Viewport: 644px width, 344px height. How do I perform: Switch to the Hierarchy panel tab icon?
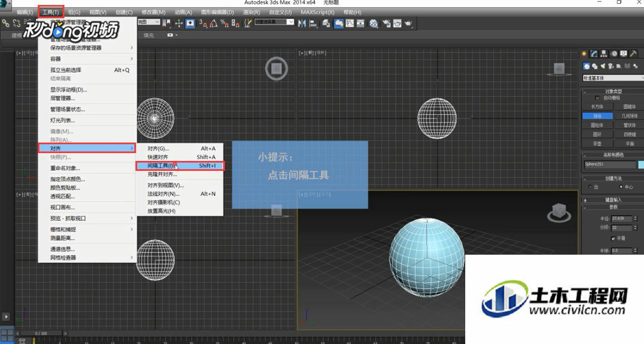coord(604,54)
